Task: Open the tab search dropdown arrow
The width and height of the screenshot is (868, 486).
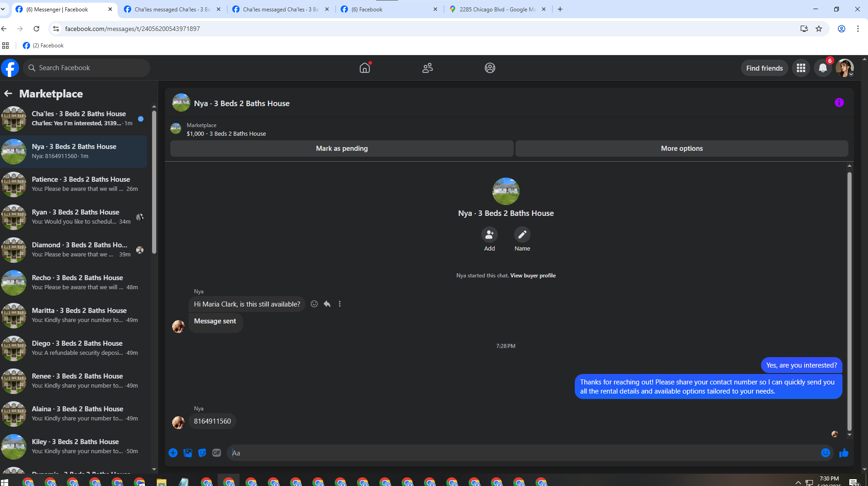Action: [x=3, y=9]
